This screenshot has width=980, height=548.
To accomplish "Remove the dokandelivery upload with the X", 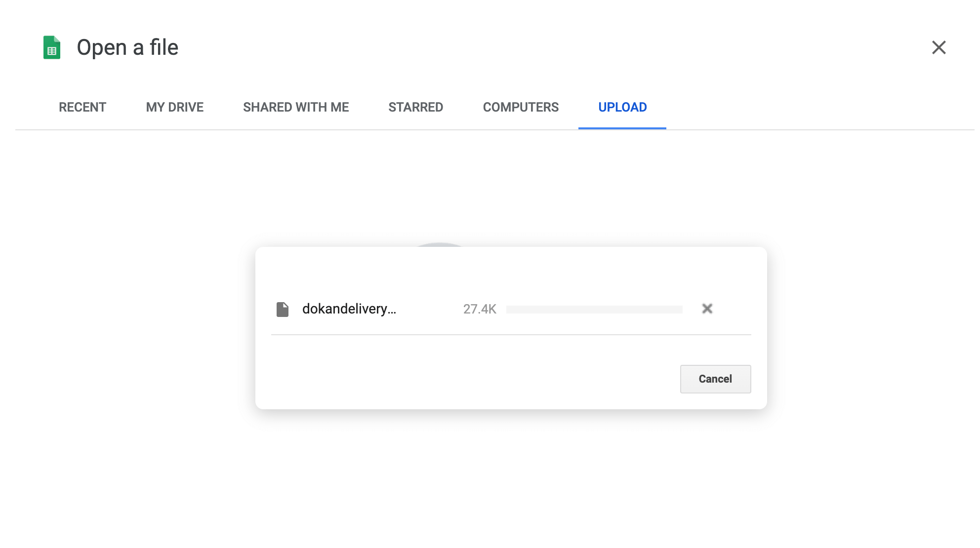I will click(x=707, y=309).
